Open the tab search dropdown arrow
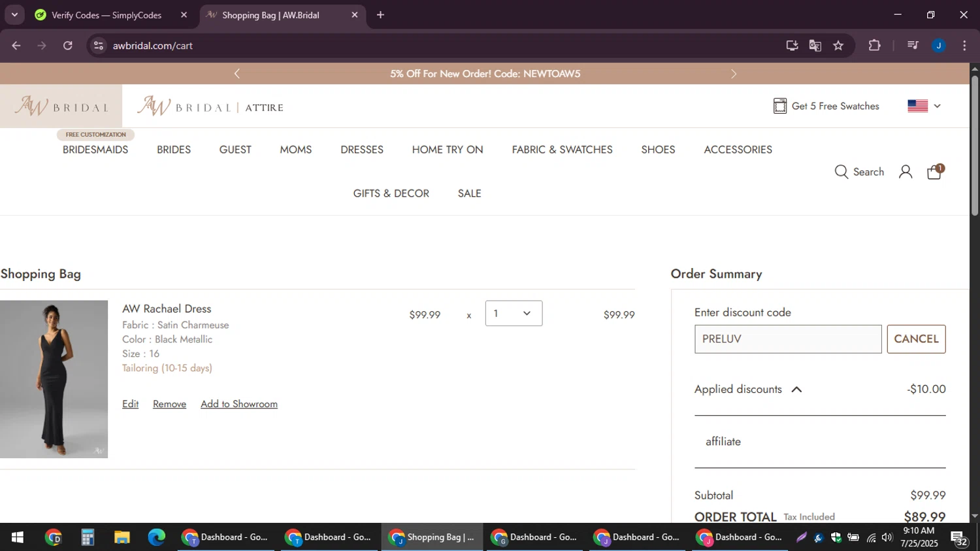The image size is (980, 551). pyautogui.click(x=14, y=15)
